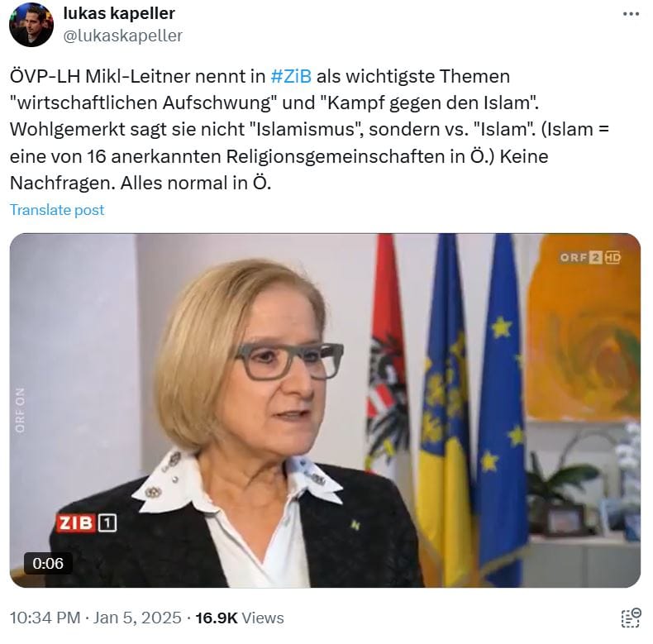653x644 pixels.
Task: Click the Translate post link
Action: coord(57,210)
